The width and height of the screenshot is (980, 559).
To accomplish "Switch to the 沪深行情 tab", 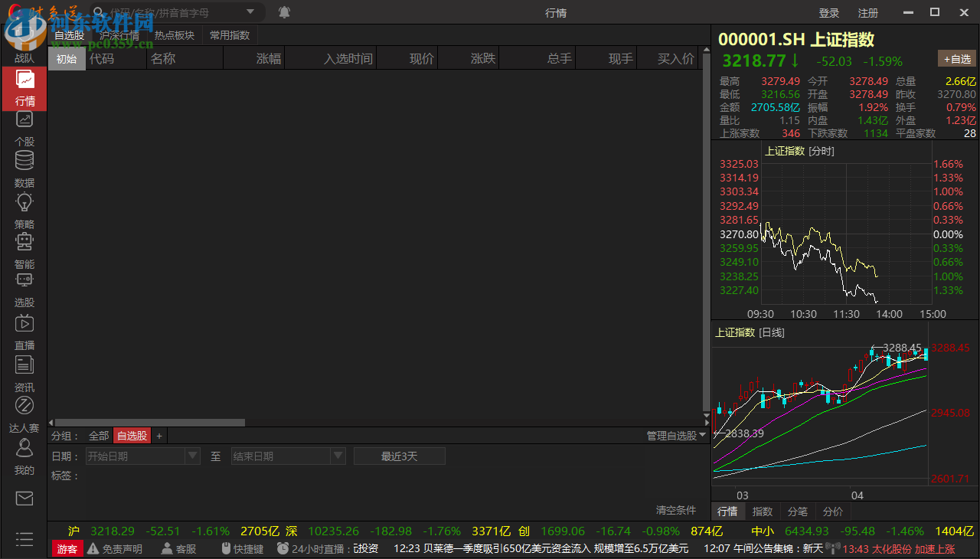I will coord(119,35).
